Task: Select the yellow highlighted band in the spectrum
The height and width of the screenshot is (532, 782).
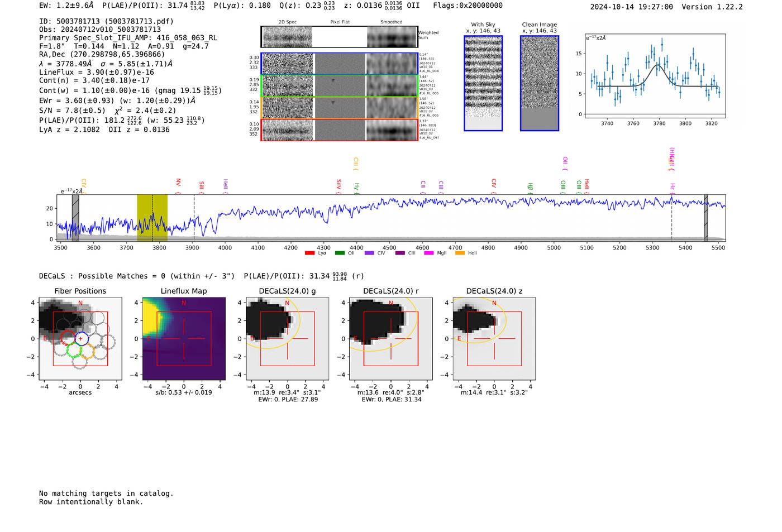Action: (152, 218)
